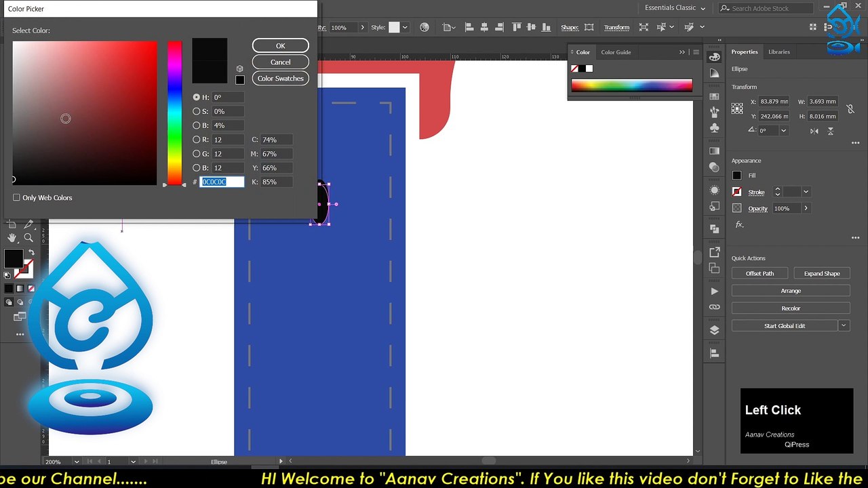Toggle constrain width and height proportions icon
868x488 pixels.
pyautogui.click(x=850, y=108)
